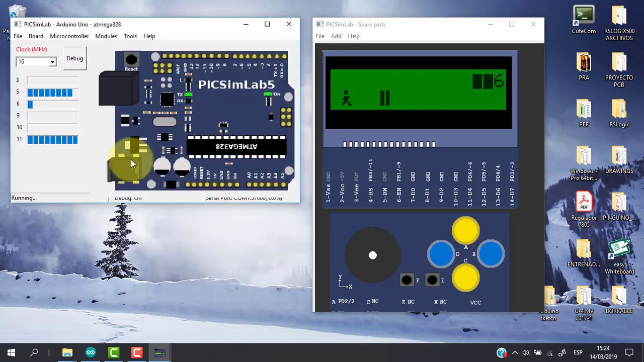This screenshot has width=644, height=362.
Task: Select Arduino sketch desktop folder
Action: 549,304
